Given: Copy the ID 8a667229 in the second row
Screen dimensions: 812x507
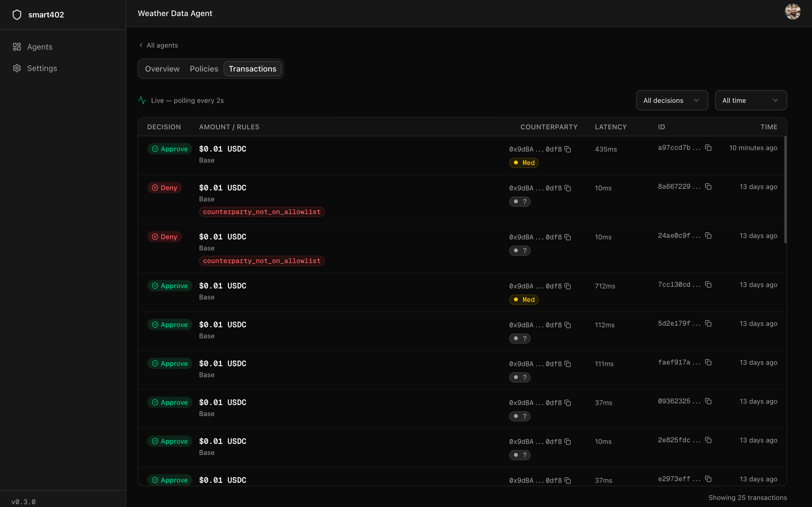Looking at the screenshot, I should (x=708, y=186).
